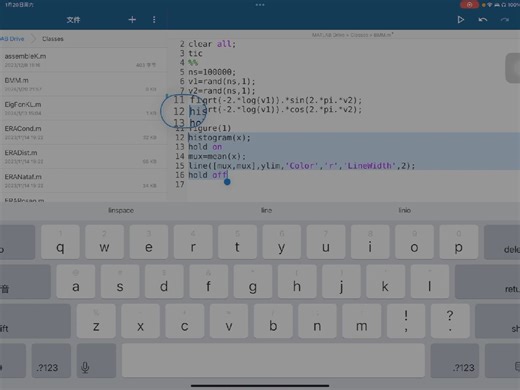520x390 pixels.
Task: Open the three-dot file options menu
Action: coord(154,20)
